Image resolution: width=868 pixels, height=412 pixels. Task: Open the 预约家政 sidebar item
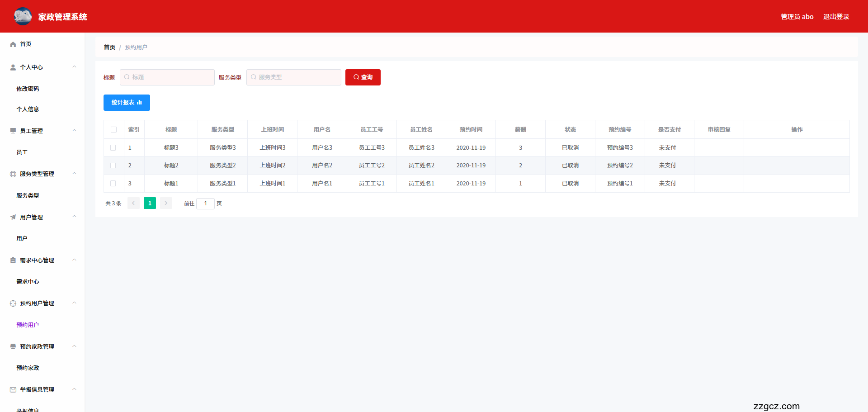28,368
